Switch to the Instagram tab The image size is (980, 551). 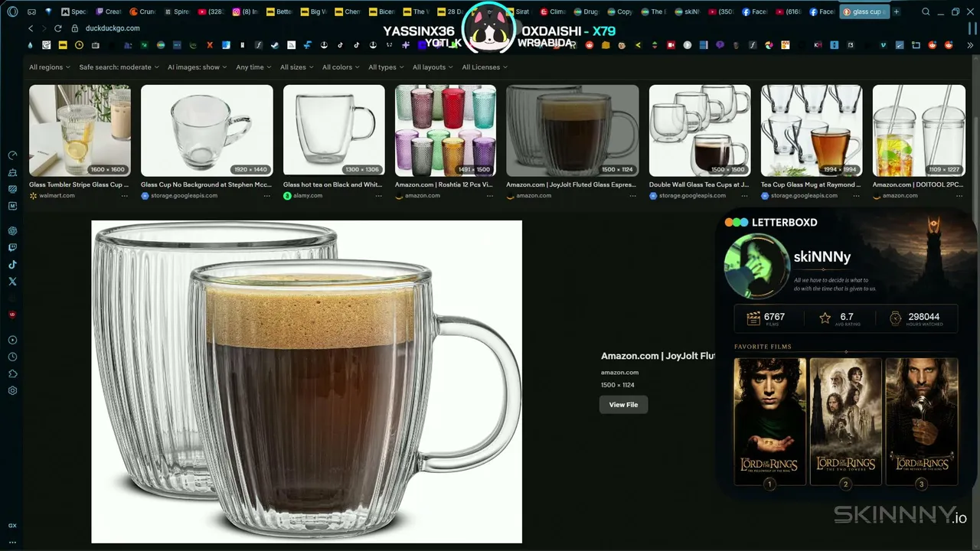coord(245,11)
